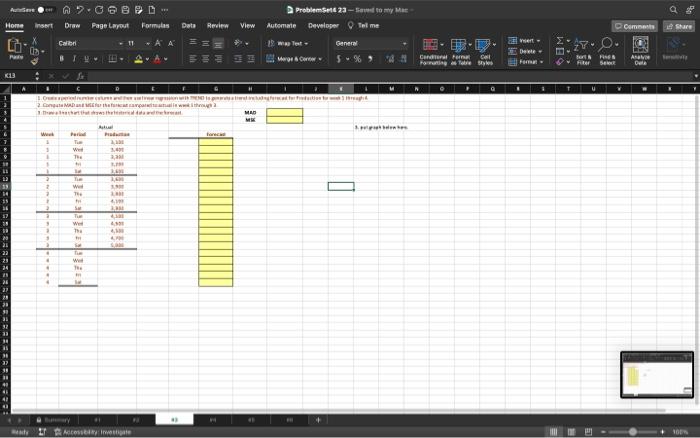Open the Comments pane
The width and height of the screenshot is (700, 438).
[x=635, y=26]
